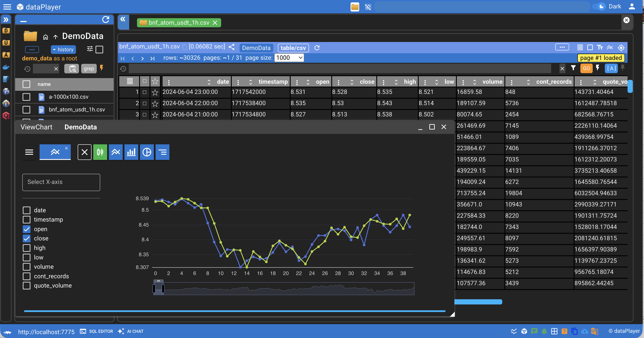Click the orange GO button

coord(586,68)
